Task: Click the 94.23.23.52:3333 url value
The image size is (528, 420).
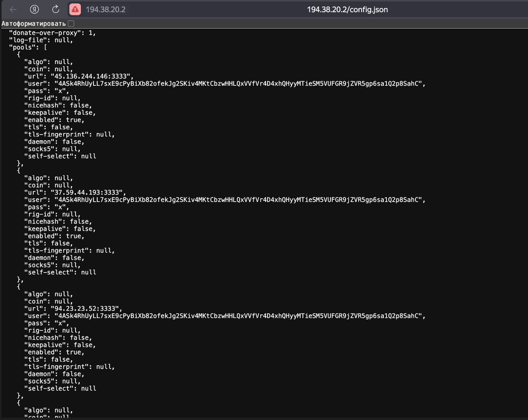Action: tap(84, 309)
